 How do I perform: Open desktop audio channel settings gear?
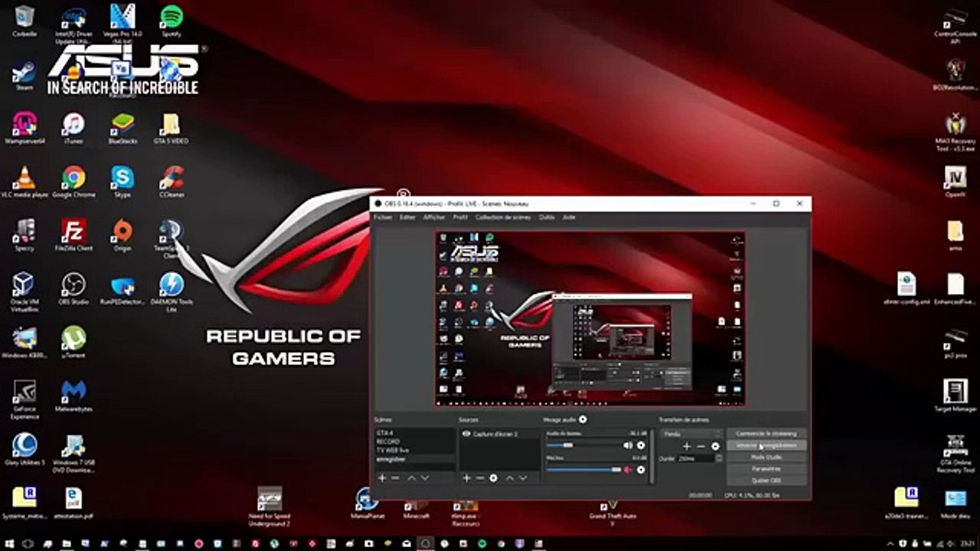click(641, 445)
